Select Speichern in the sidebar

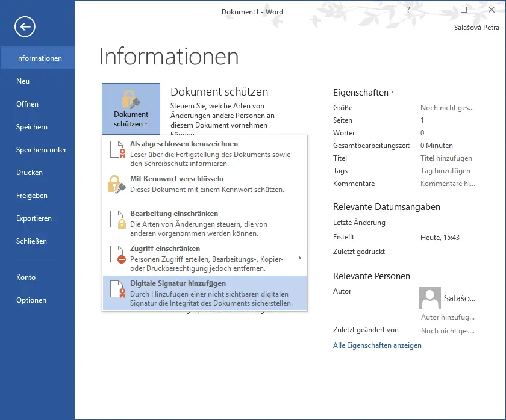click(37, 127)
